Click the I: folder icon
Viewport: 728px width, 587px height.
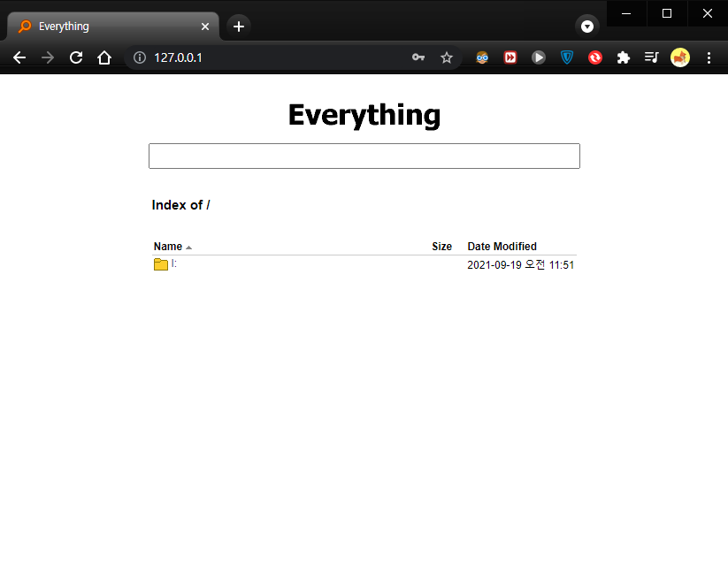click(x=161, y=264)
